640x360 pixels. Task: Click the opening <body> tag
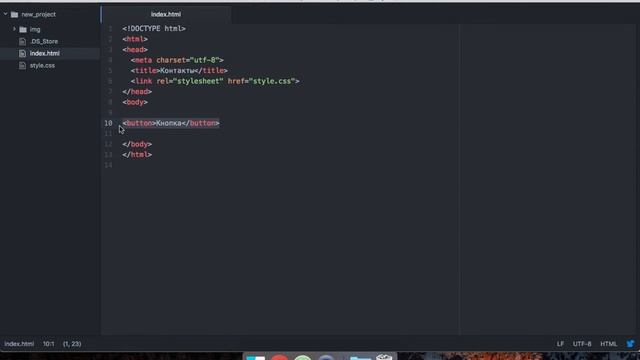[x=135, y=102]
